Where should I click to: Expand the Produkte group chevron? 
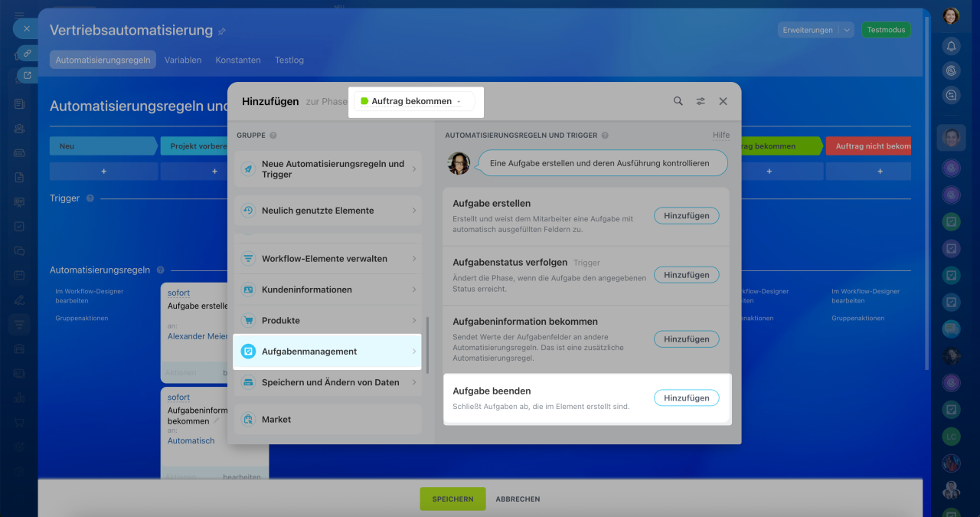coord(414,320)
